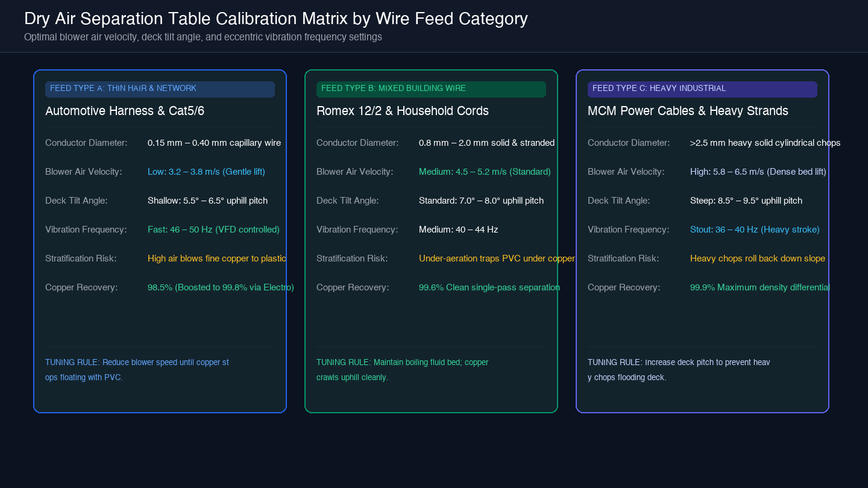Viewport: 868px width, 488px height.
Task: Click 'High: 5.8 – 6.5 m/s (Dense bed lift)' value
Action: (758, 172)
